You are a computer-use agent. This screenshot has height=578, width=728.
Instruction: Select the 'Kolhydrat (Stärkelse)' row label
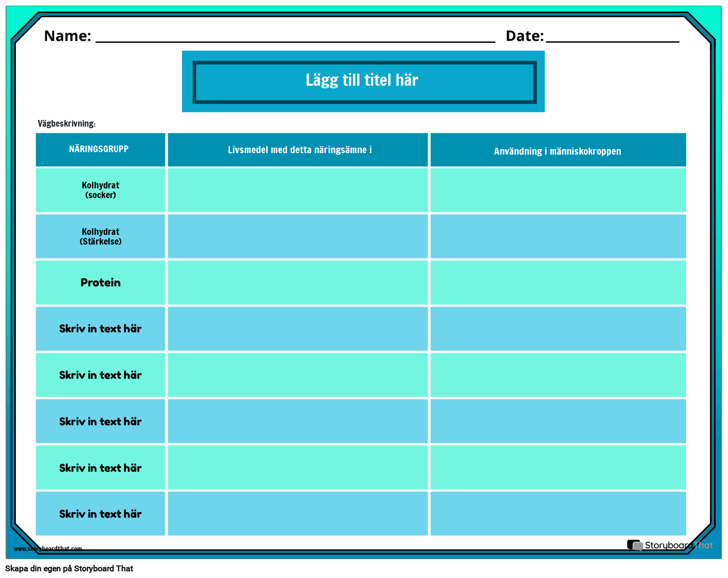pyautogui.click(x=100, y=236)
